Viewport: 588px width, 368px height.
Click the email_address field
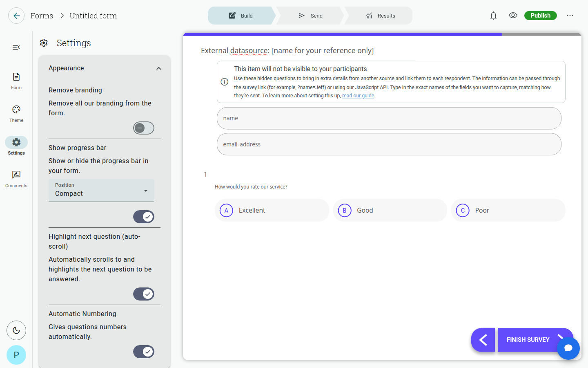[x=389, y=144]
